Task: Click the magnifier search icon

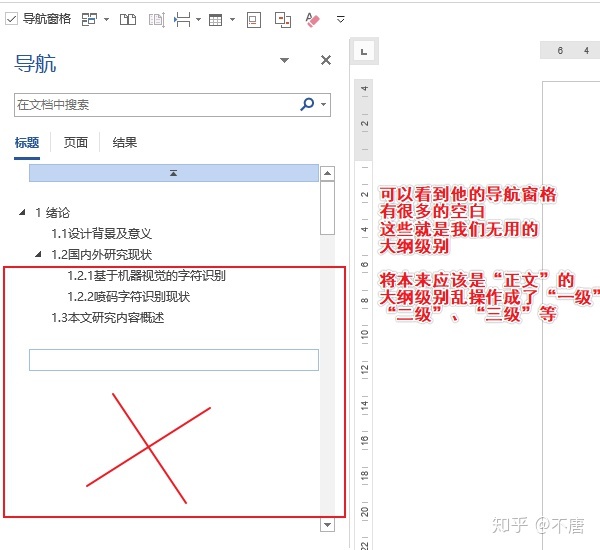Action: point(307,104)
